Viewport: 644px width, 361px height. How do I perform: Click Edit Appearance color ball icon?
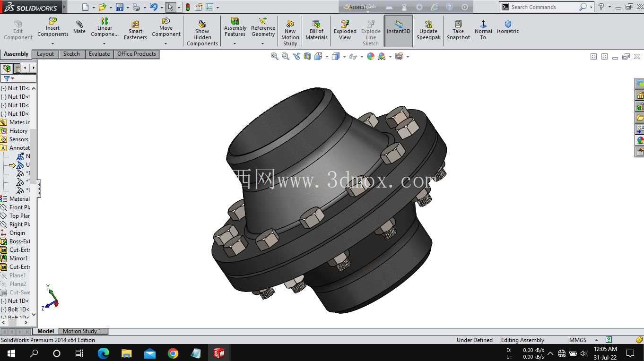371,56
